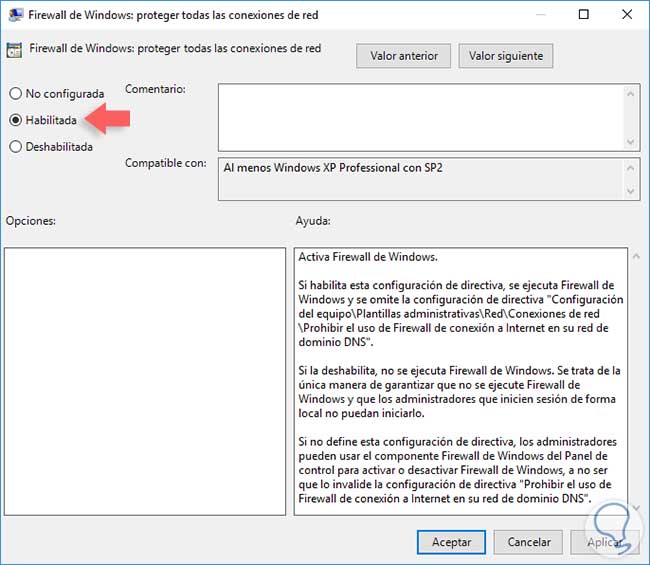Confirm with the Aceptar button
650x565 pixels.
tap(451, 542)
